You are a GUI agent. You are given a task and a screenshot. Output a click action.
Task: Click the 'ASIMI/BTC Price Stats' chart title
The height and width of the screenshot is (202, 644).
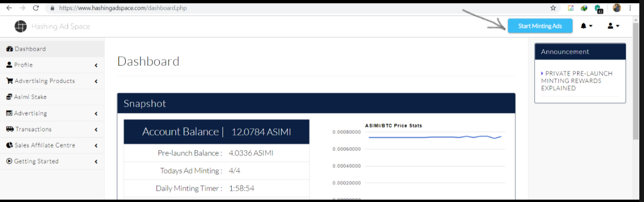coord(394,126)
